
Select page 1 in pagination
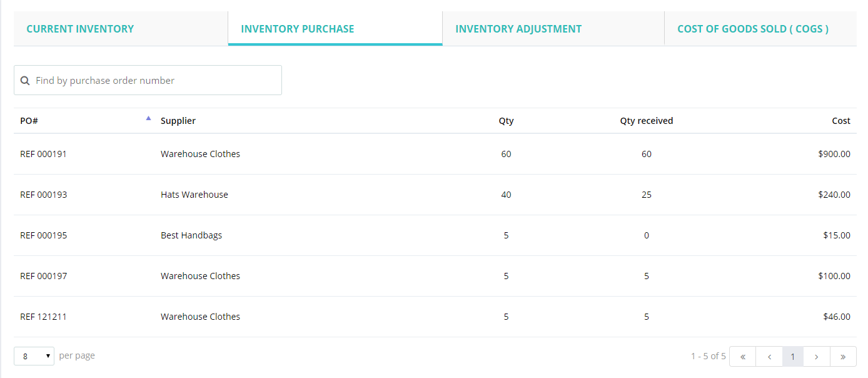pos(792,356)
